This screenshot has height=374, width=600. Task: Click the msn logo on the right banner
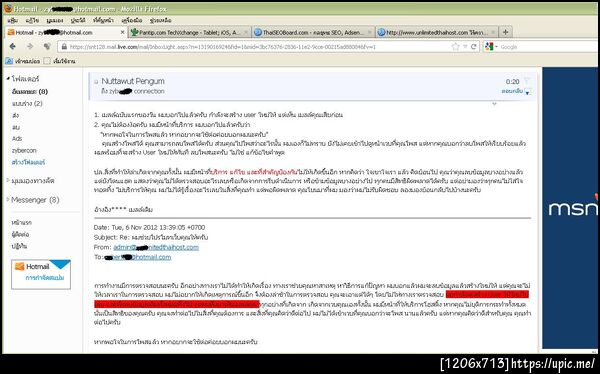click(x=573, y=207)
